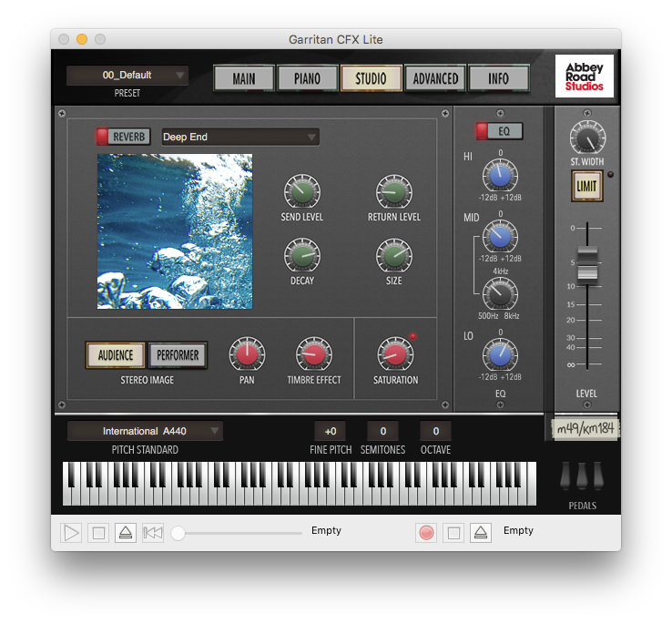The image size is (672, 624).
Task: Click the Abbey Road Studios logo
Action: coord(585,77)
